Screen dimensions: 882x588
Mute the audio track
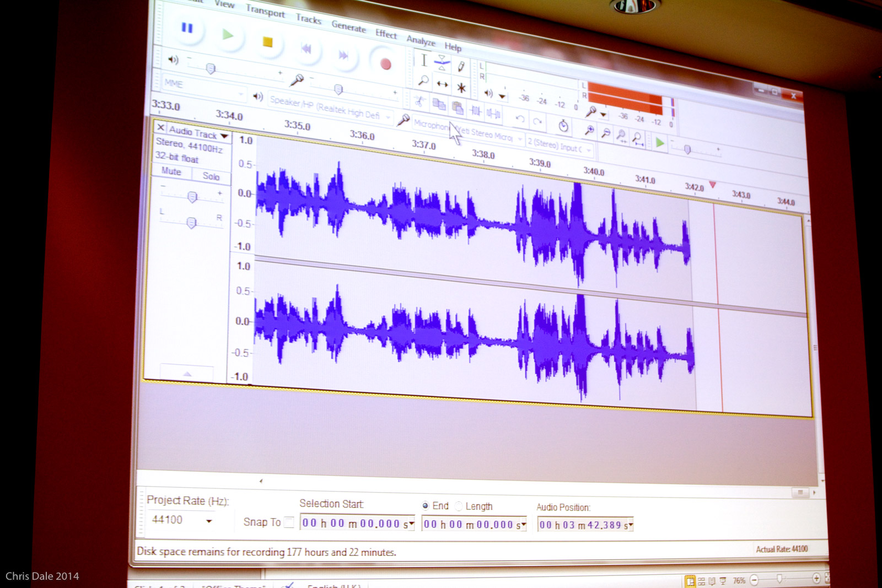tap(171, 172)
